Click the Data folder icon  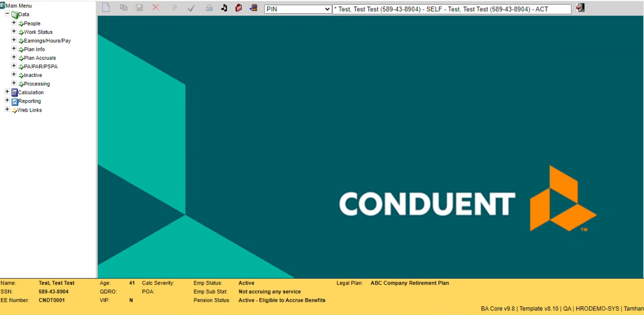point(15,15)
